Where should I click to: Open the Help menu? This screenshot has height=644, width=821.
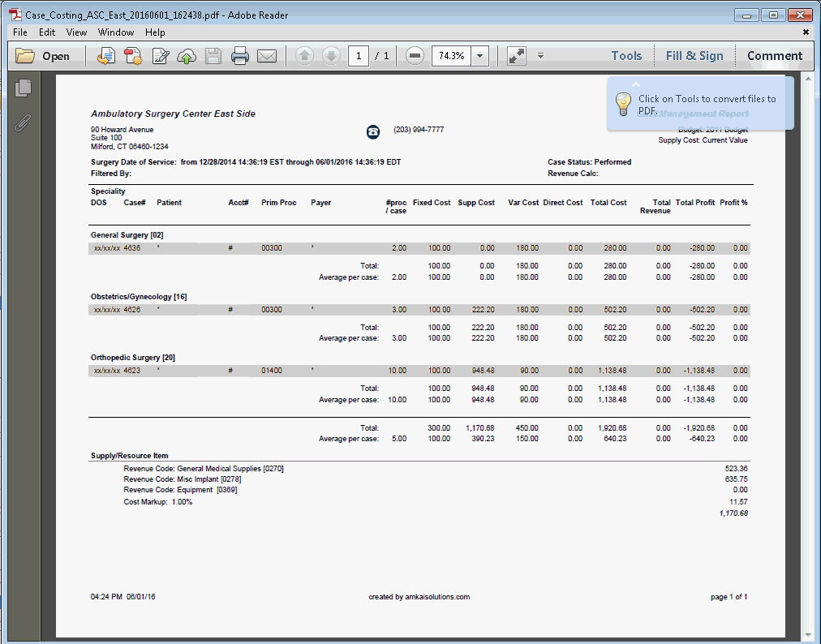[x=155, y=32]
